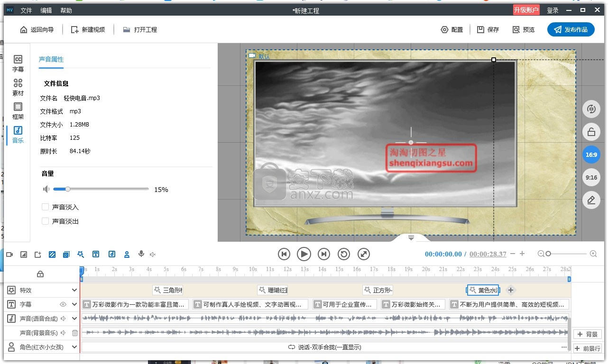Click the 特效 track star icon
Viewport: 608px width, 364px height.
pos(11,290)
